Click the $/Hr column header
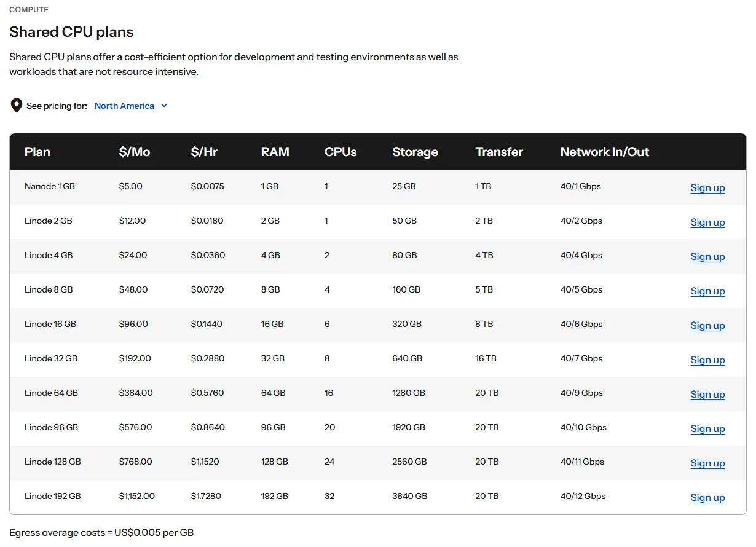Image resolution: width=756 pixels, height=547 pixels. click(x=204, y=152)
